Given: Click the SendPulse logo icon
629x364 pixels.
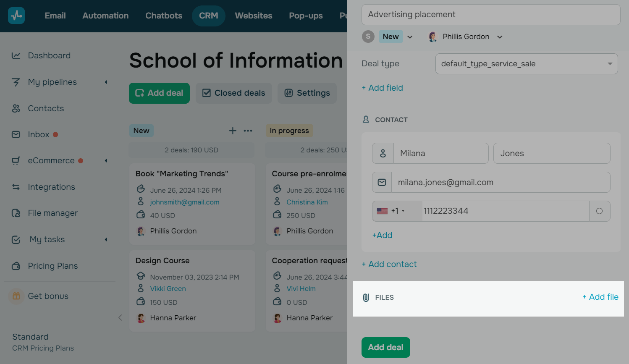Looking at the screenshot, I should click(x=16, y=16).
